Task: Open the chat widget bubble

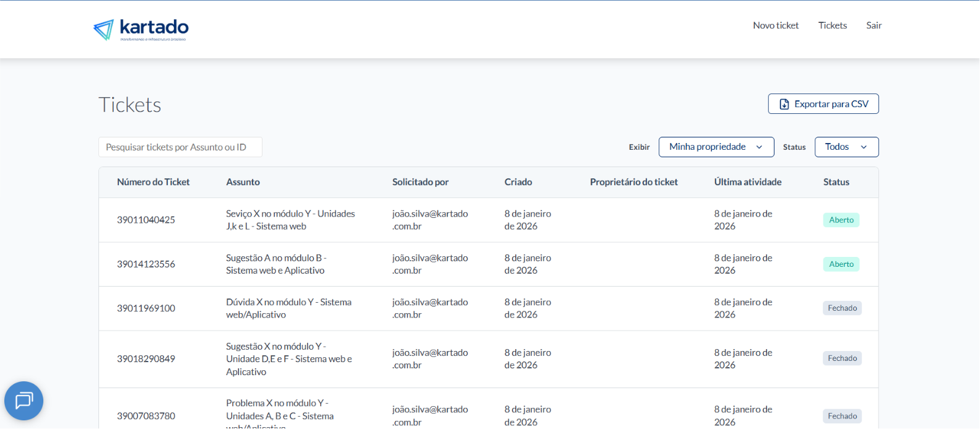Action: pos(24,401)
